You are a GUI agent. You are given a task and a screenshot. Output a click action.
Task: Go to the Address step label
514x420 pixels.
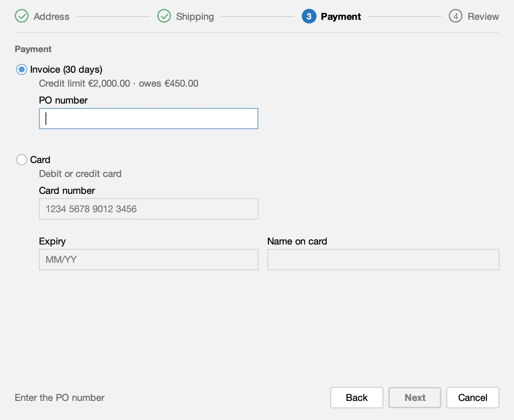51,17
